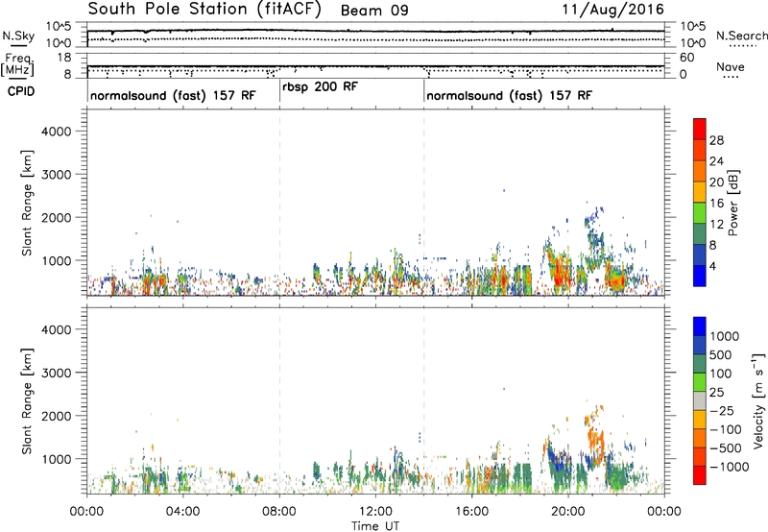Click the 'Time UT' axis label

click(375, 526)
